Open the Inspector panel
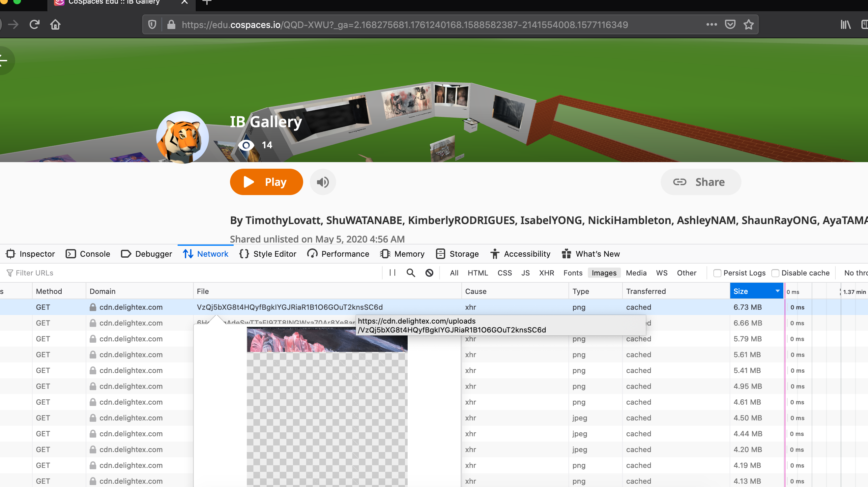The width and height of the screenshot is (868, 487). [x=30, y=254]
